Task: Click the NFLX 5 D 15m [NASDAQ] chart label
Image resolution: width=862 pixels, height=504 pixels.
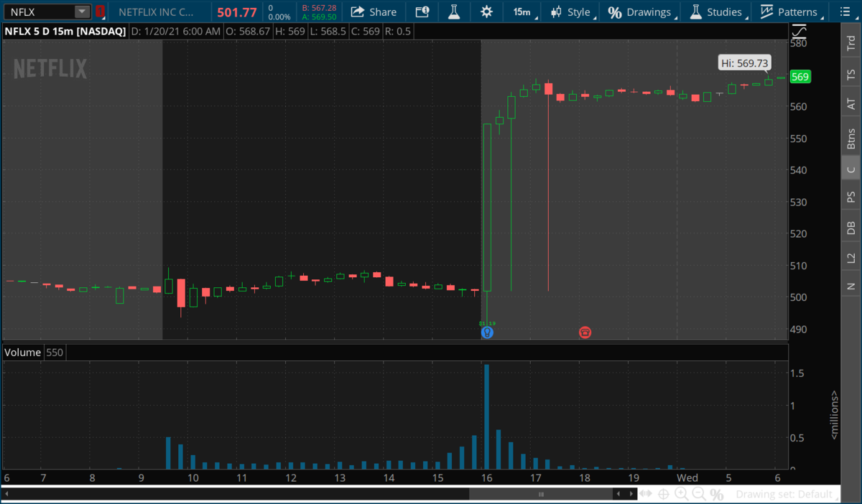Action: coord(66,32)
